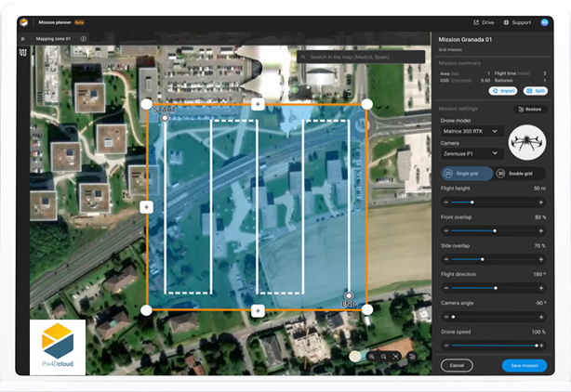Fit map to mission extent icon
571x392 pixels.
tap(396, 357)
